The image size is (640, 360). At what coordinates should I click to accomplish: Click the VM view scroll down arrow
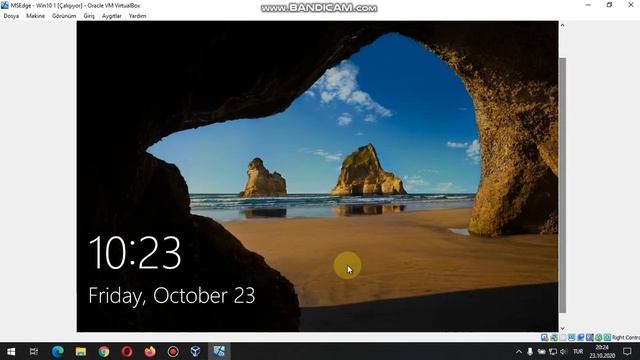pyautogui.click(x=562, y=328)
